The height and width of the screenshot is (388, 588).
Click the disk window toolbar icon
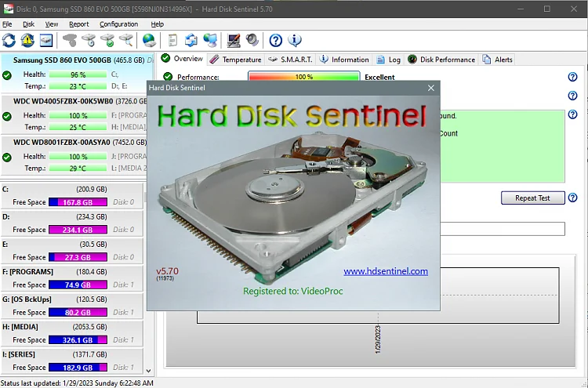[46, 40]
